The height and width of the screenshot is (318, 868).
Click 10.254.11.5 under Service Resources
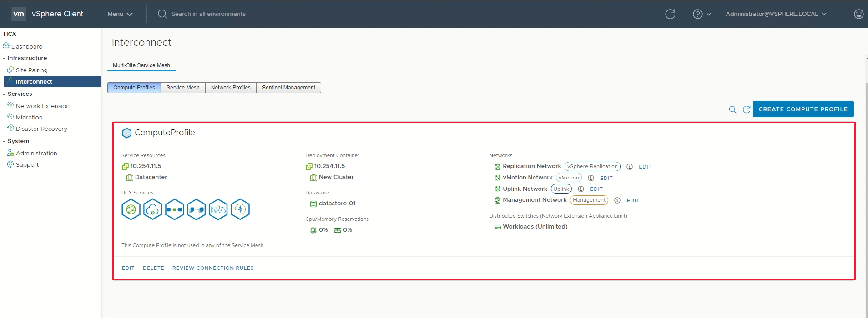(146, 166)
